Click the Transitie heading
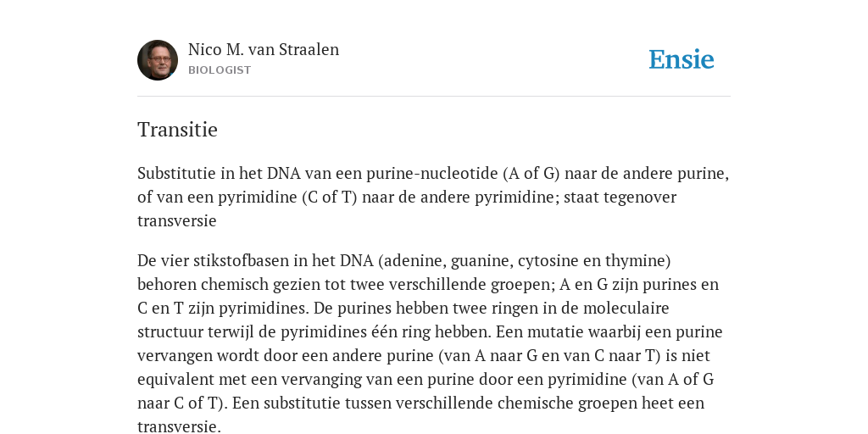 click(177, 130)
